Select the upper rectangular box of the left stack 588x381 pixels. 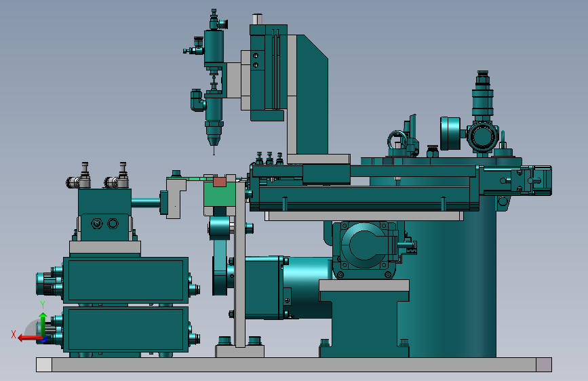click(x=125, y=280)
